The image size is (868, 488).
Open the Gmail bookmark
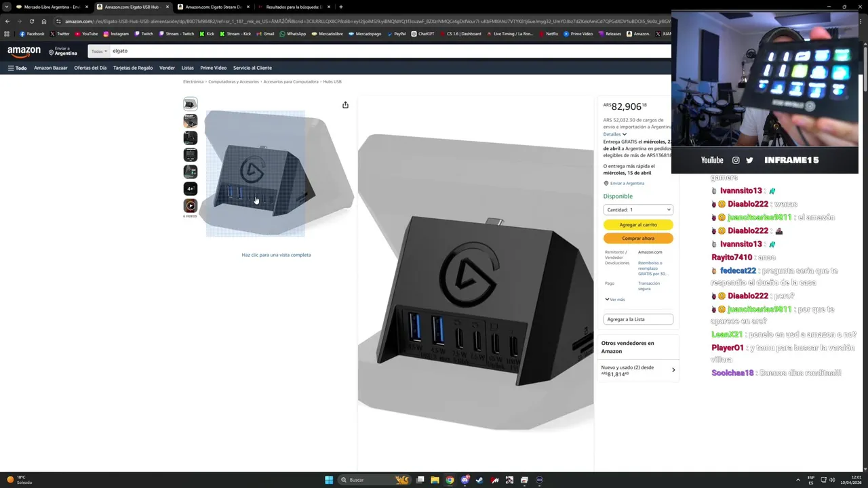[x=265, y=34]
